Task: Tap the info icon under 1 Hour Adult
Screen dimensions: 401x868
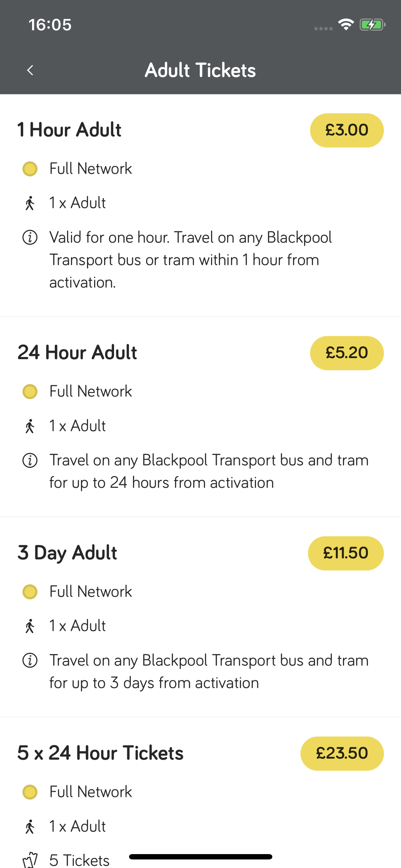Action: (30, 237)
